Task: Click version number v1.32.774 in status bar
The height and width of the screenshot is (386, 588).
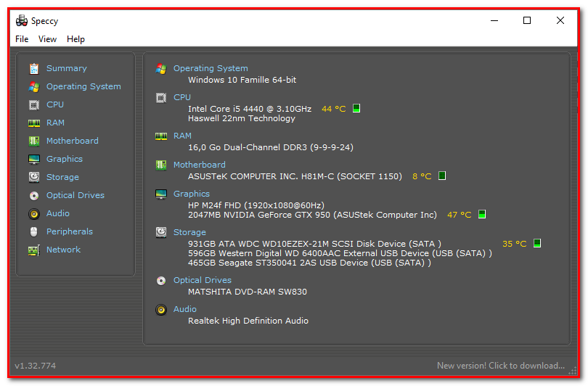Action: point(36,366)
